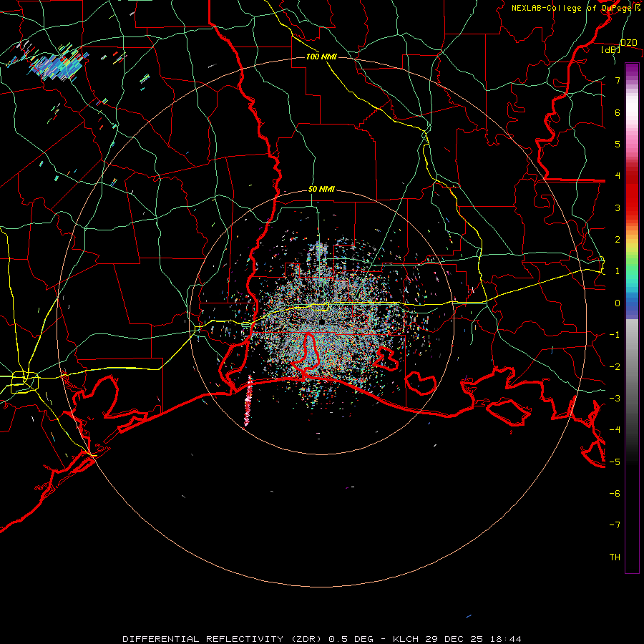Click the -7 value on the scale
Image resolution: width=644 pixels, height=644 pixels.
tap(615, 525)
